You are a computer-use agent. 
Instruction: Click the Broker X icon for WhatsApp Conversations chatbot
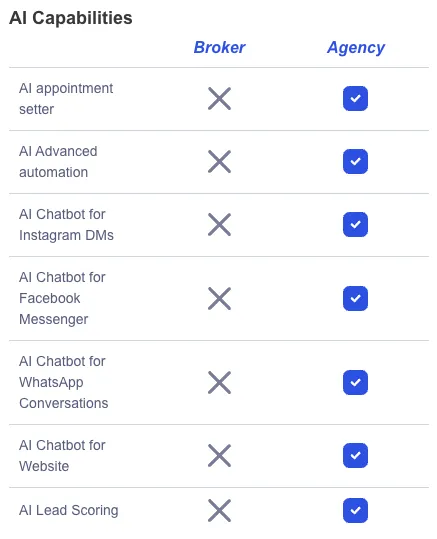pyautogui.click(x=219, y=382)
